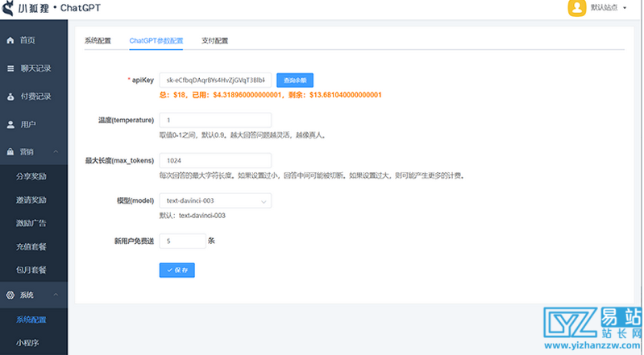Select 小程序 in the sidebar
This screenshot has height=355, width=644.
pos(28,343)
